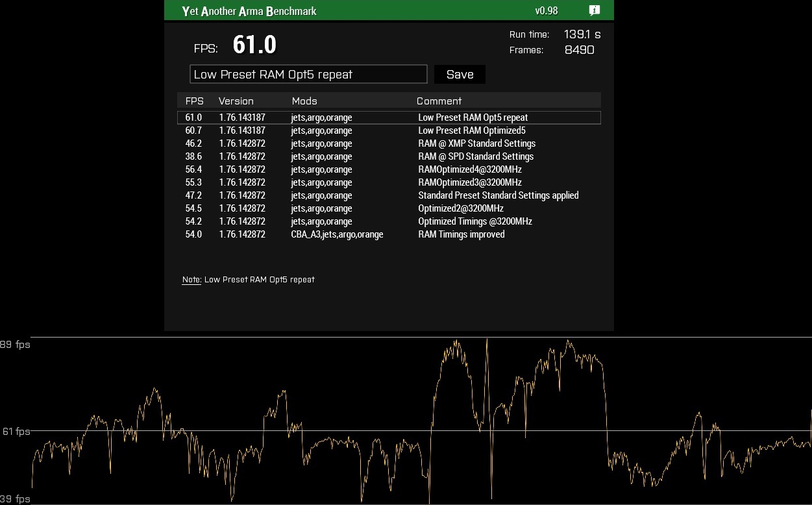
Task: Click the CBA_A3,jets,argo,orange mods cell
Action: tap(337, 234)
